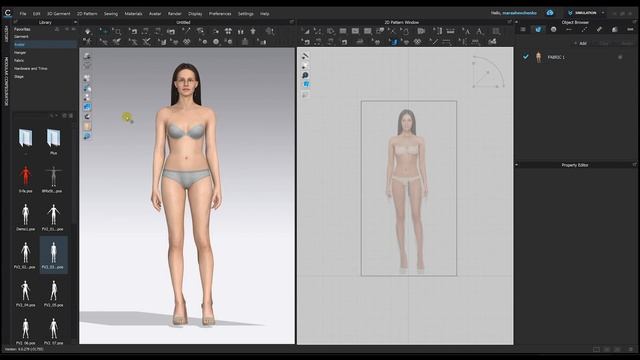640x360 pixels.
Task: Click the Rectangle pattern tool in 2D toolbar
Action: pyautogui.click(x=343, y=31)
